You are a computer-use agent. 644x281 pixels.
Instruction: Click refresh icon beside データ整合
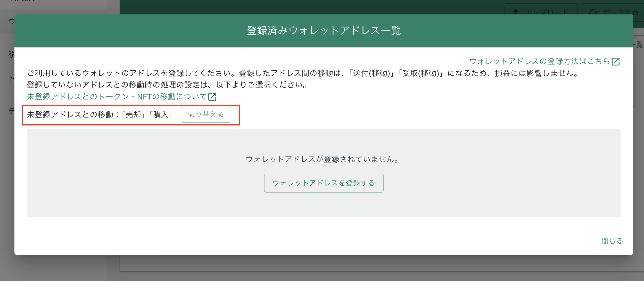click(593, 12)
